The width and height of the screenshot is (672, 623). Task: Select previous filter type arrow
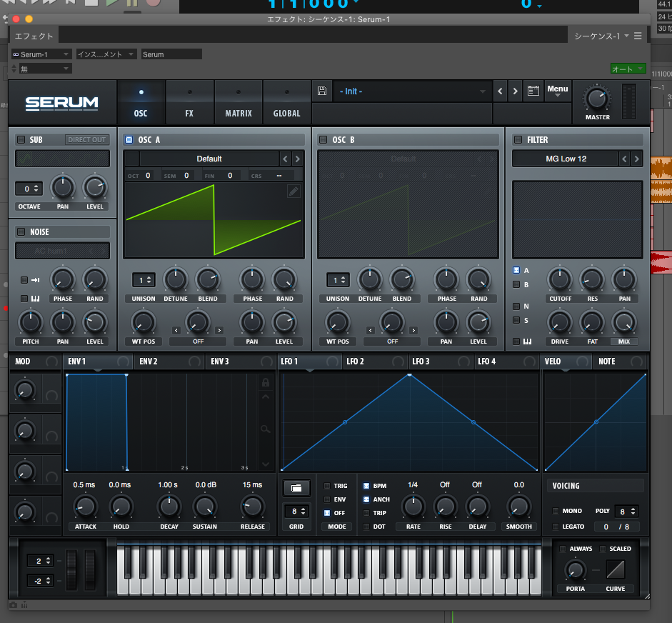click(x=624, y=159)
